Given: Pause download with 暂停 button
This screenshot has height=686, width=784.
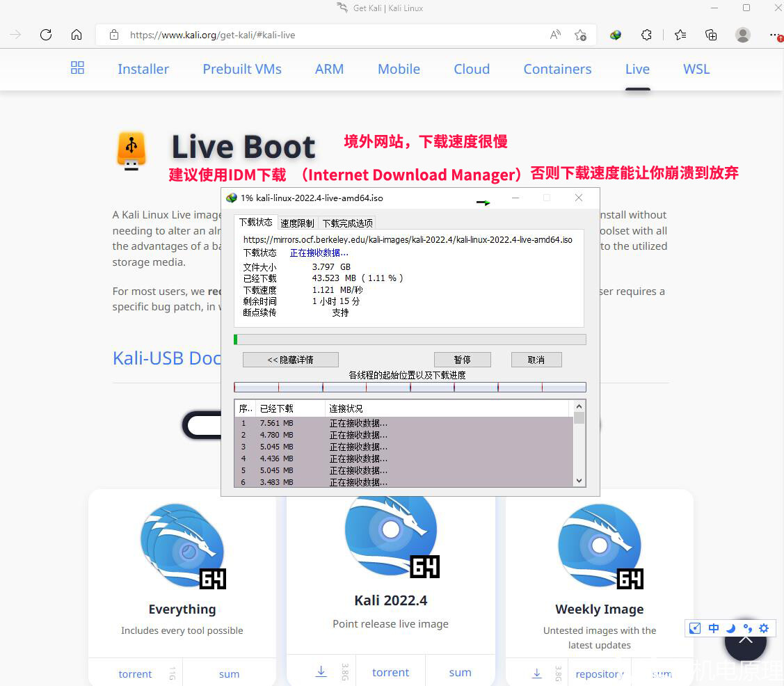Looking at the screenshot, I should pos(463,360).
